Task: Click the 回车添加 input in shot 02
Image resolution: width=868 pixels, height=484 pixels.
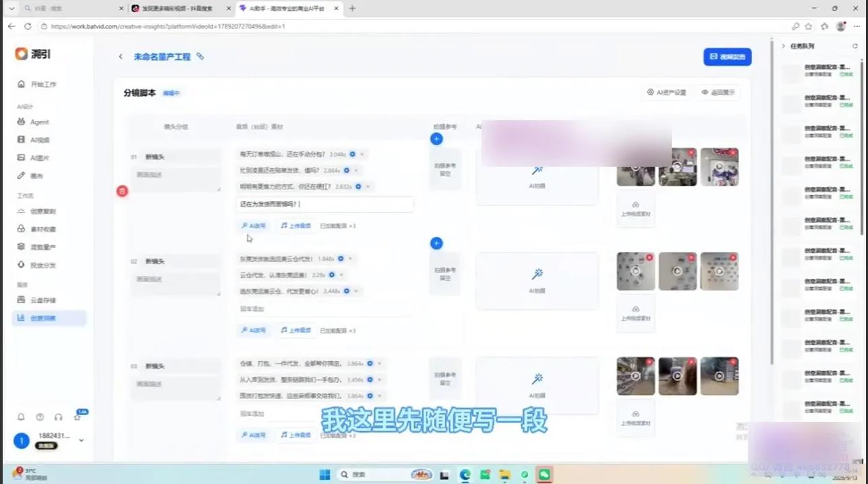Action: [x=324, y=308]
